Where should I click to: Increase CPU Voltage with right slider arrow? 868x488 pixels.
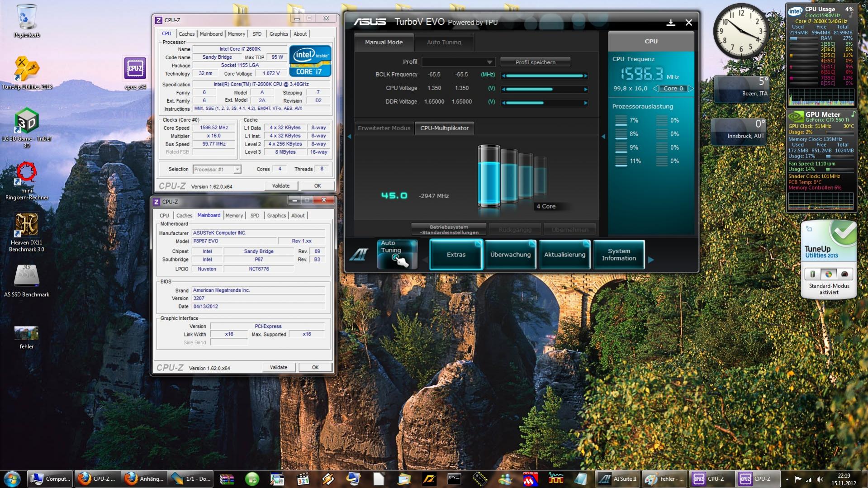(x=586, y=89)
